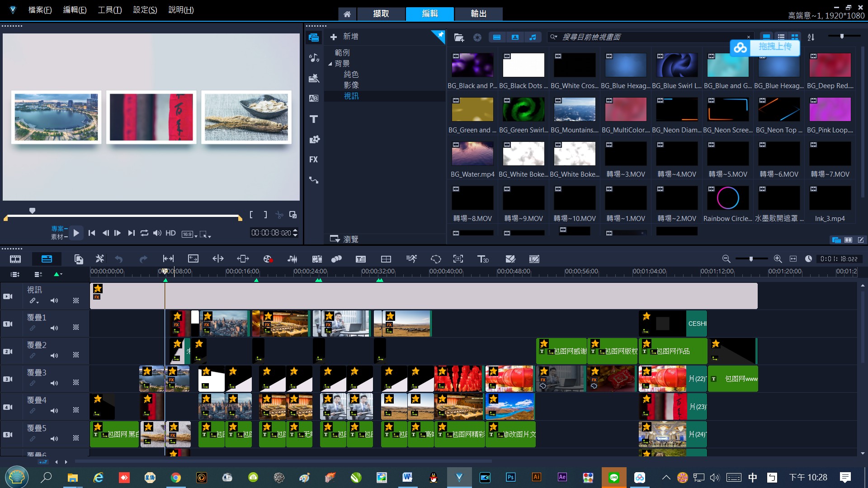
Task: Click the Record/Capture option icon
Action: click(x=268, y=259)
